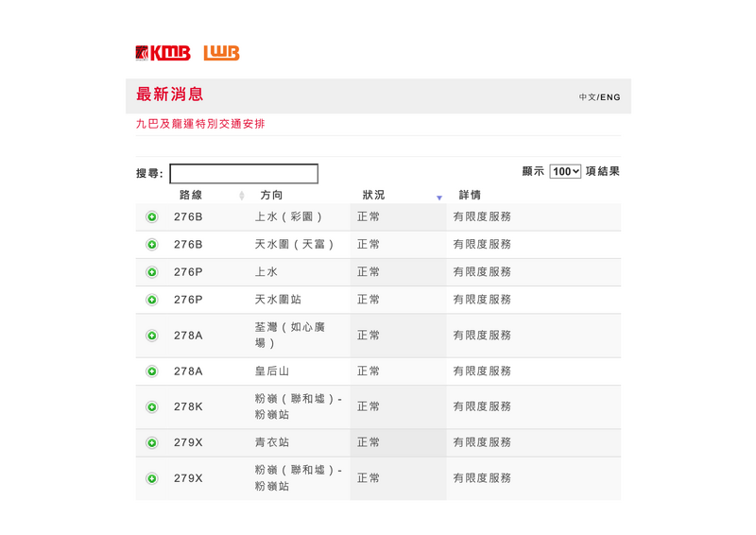The width and height of the screenshot is (756, 535).
Task: Switch language to ENG
Action: 610,97
